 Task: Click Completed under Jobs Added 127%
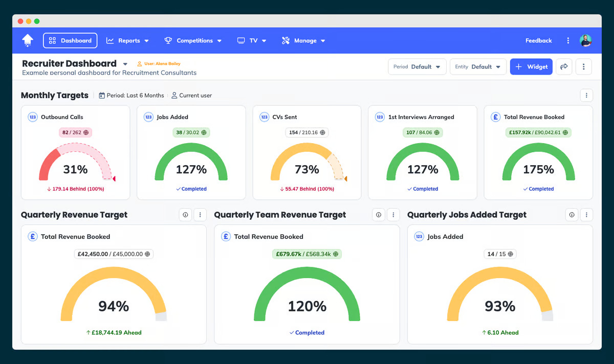click(191, 189)
